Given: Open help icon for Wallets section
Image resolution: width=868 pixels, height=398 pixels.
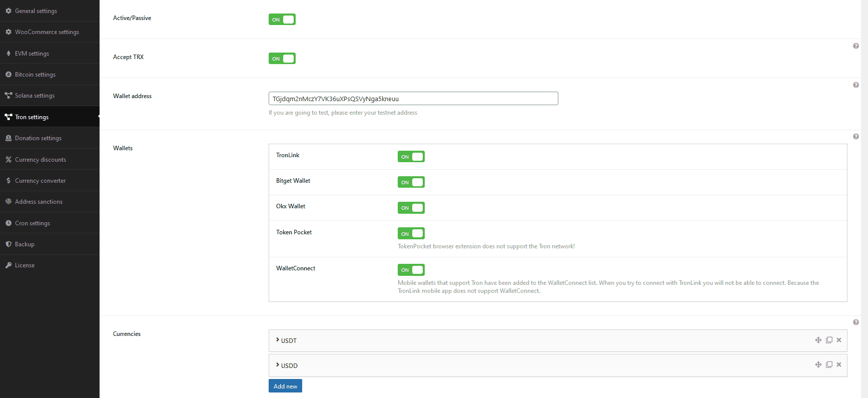Looking at the screenshot, I should click(856, 137).
